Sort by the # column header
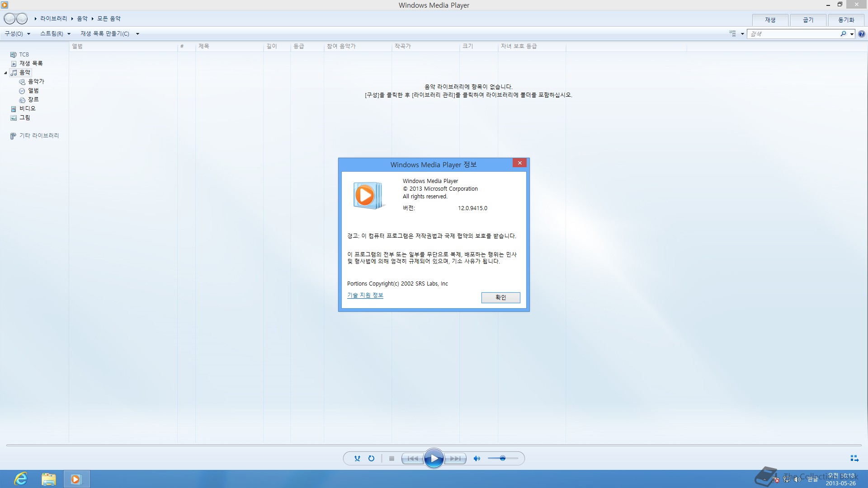Image resolution: width=868 pixels, height=488 pixels. [186, 46]
